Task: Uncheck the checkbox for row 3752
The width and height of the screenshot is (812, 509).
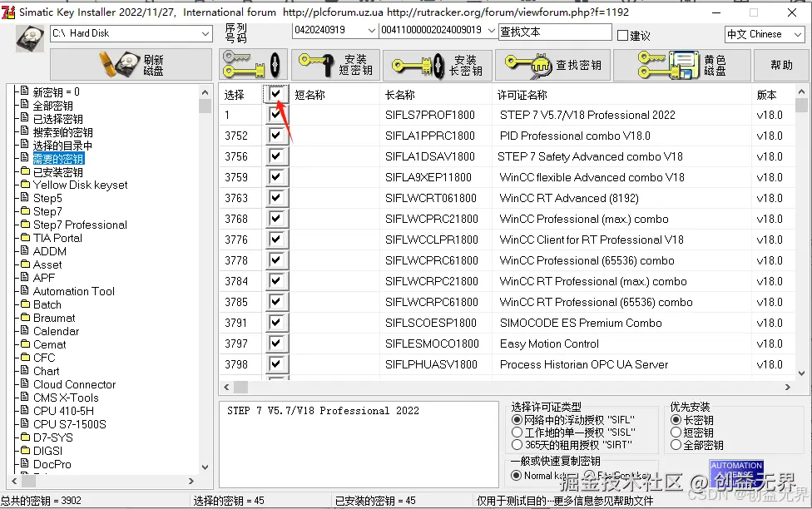Action: coord(275,136)
